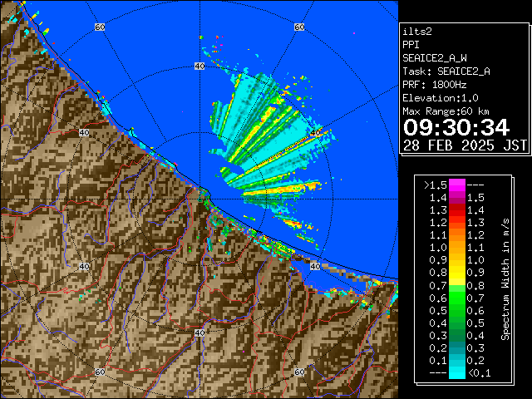Click the left-column "1.0" legend value

pos(438,248)
